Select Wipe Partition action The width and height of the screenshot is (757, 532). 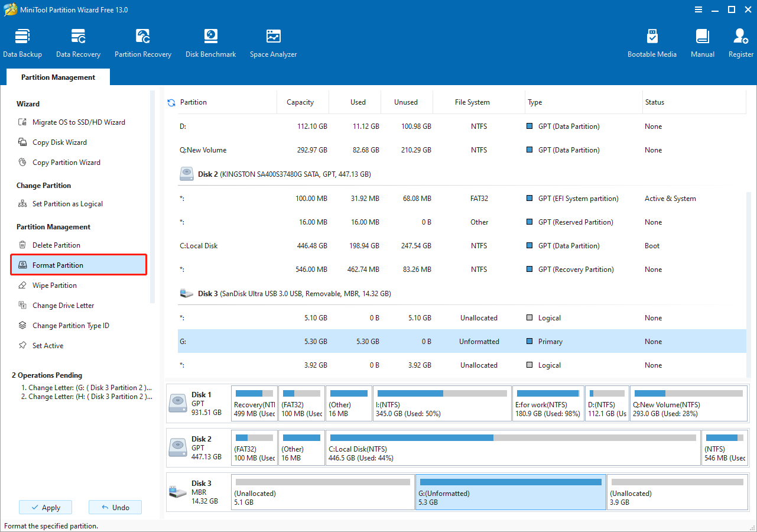[x=47, y=286]
